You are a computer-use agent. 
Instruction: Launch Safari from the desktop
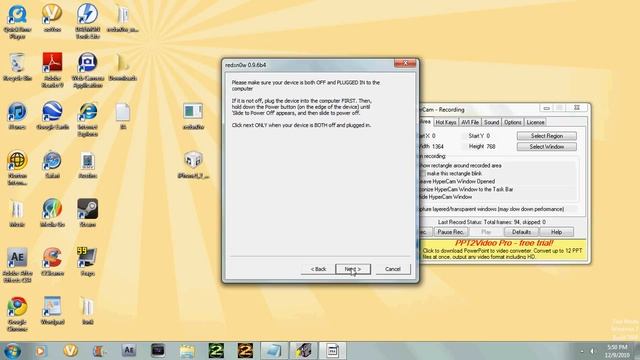click(x=52, y=165)
